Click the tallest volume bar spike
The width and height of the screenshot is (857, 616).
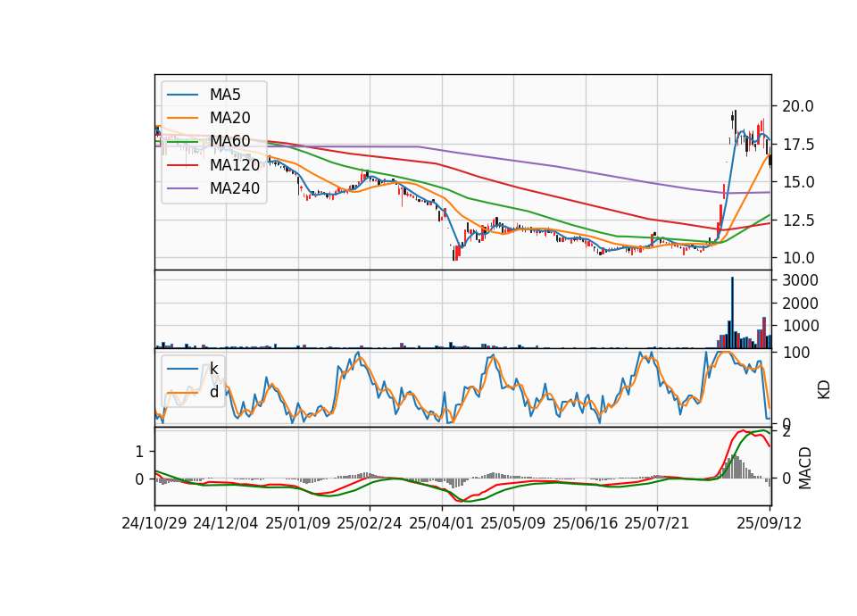(x=732, y=312)
